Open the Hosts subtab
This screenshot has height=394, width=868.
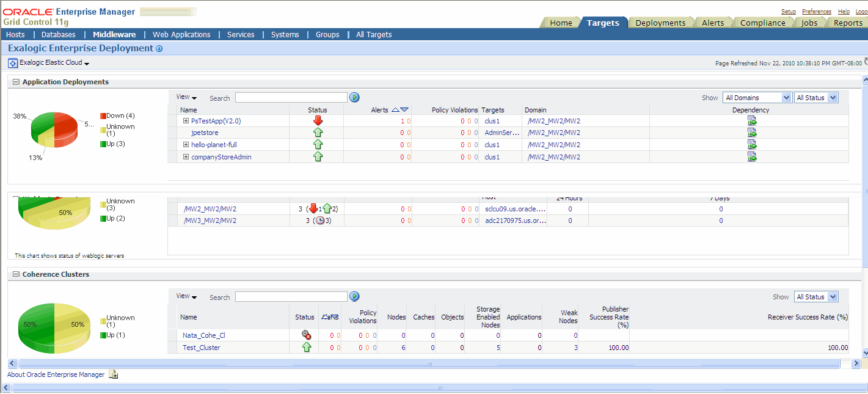[x=15, y=35]
